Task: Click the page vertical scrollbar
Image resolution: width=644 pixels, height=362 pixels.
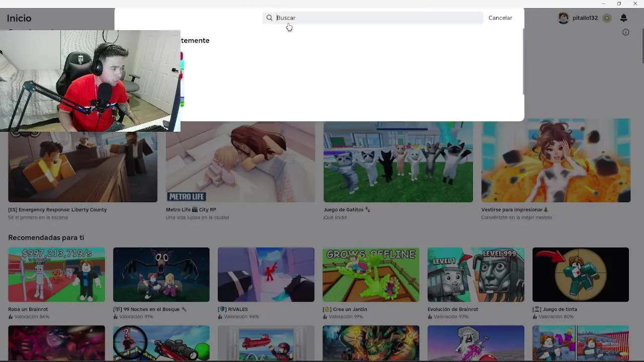Action: point(642,45)
